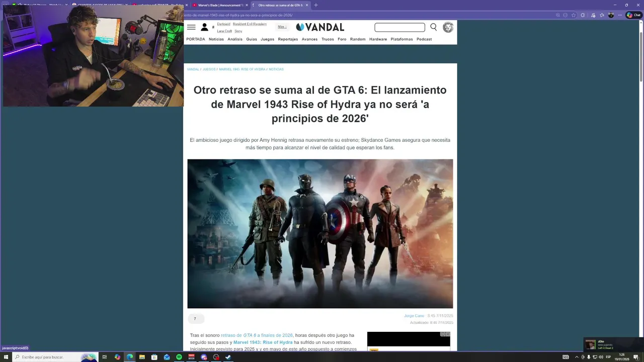Open Microsoft Edge from the taskbar

(x=130, y=357)
